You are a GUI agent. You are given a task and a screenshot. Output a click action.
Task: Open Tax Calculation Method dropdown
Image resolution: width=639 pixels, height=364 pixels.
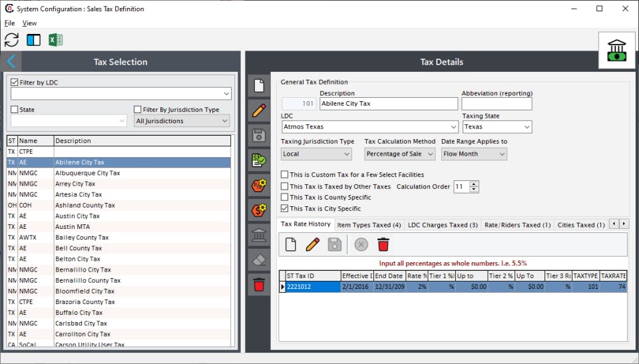399,154
